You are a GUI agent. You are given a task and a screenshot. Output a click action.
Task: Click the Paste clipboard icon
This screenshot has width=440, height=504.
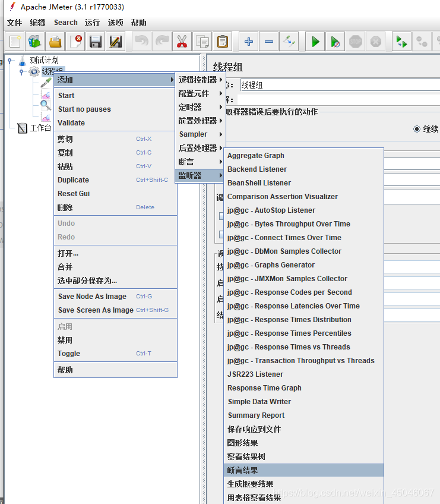click(x=222, y=42)
